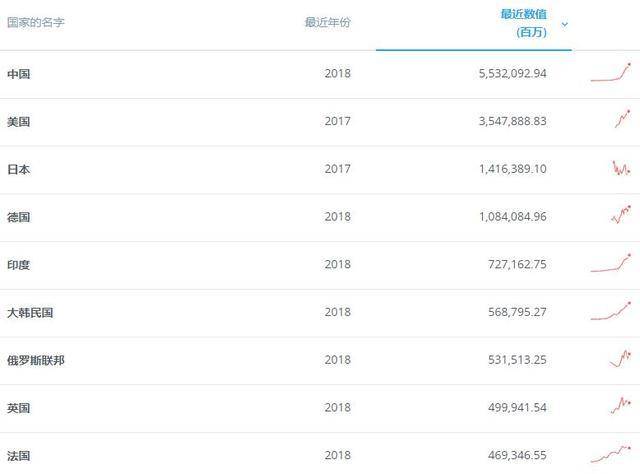Click France's sparkline trend chart
640x474 pixels.
611,453
